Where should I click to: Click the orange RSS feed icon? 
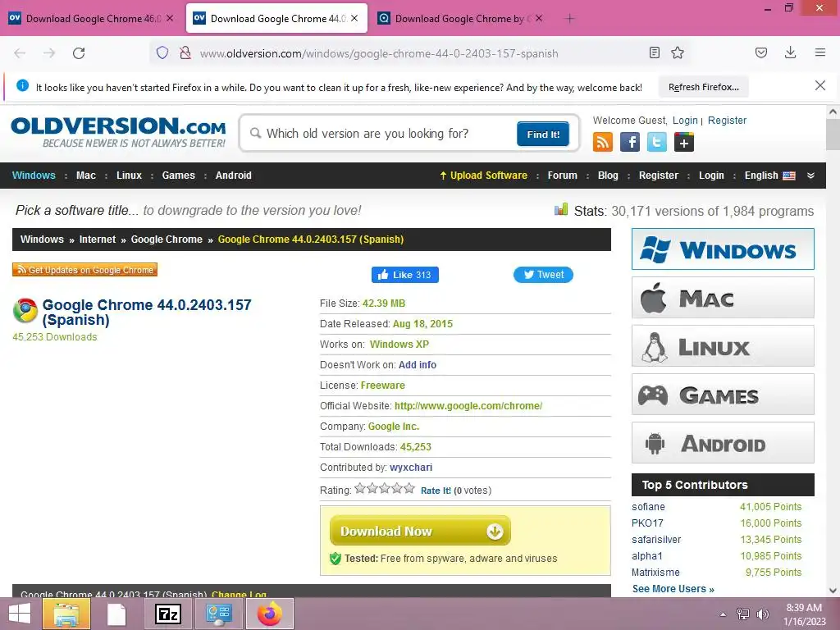[x=603, y=142]
